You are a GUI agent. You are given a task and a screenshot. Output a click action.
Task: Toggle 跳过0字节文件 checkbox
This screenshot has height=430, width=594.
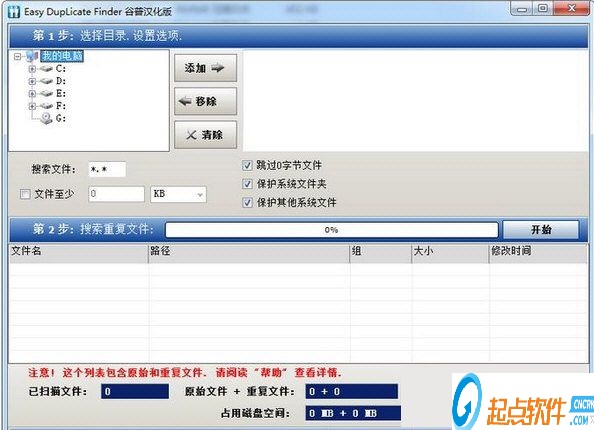click(247, 165)
